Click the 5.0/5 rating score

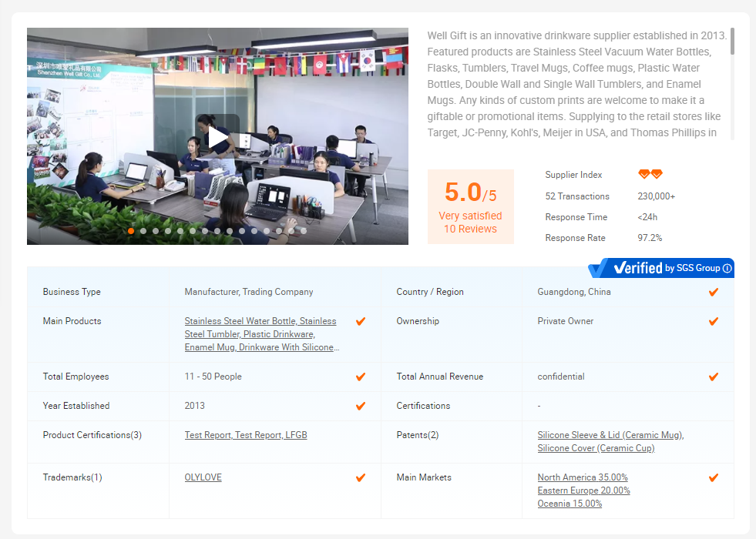click(470, 192)
